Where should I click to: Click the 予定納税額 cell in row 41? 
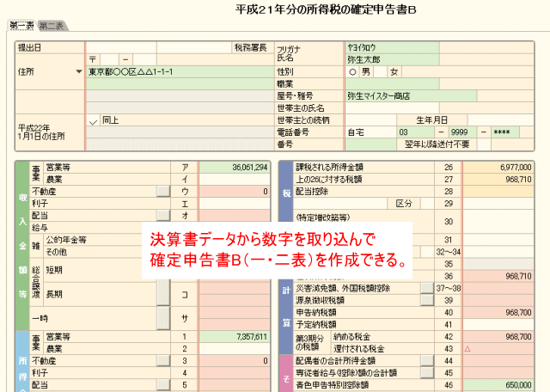pyautogui.click(x=498, y=325)
